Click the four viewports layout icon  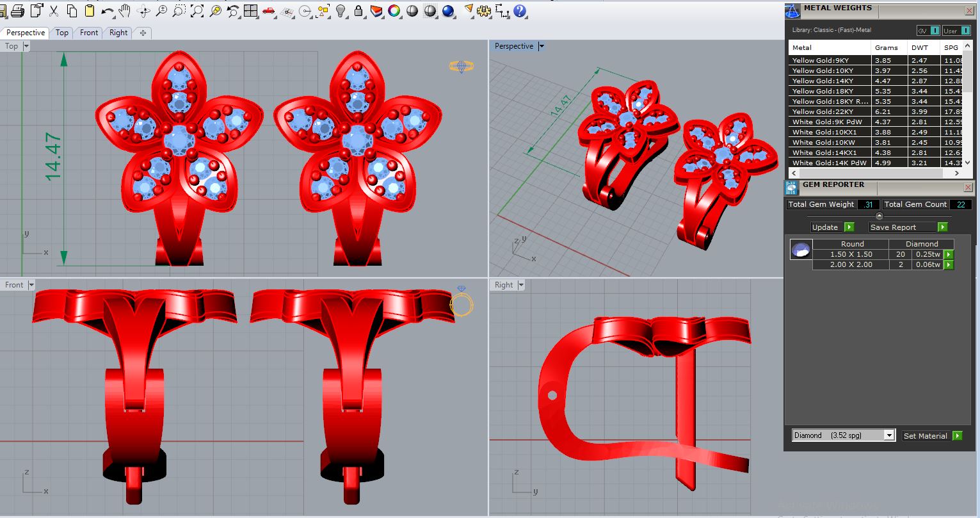[251, 11]
